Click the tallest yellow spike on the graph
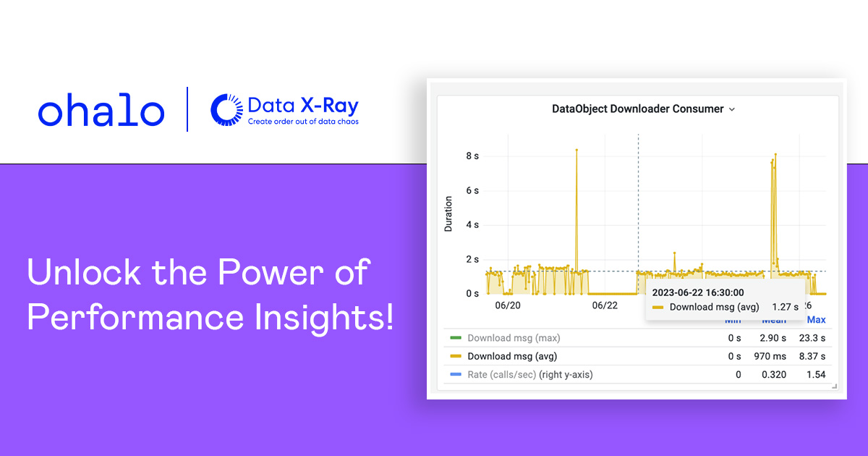Viewport: 868px width, 456px height. pos(576,151)
